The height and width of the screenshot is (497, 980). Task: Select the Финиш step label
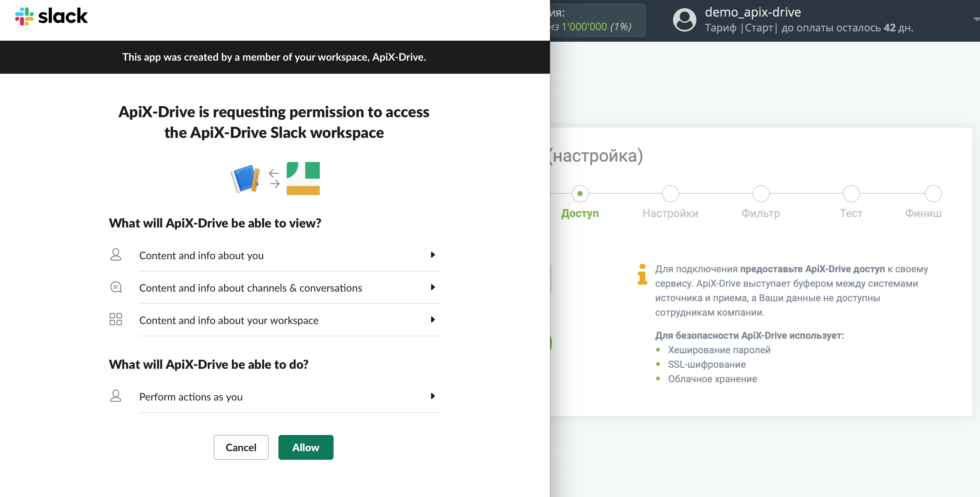click(923, 213)
